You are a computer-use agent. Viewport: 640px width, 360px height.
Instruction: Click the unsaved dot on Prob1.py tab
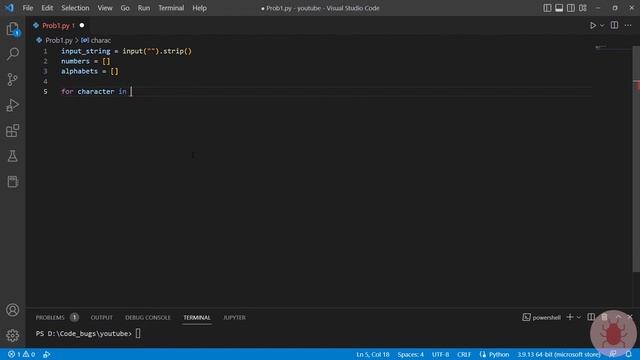tap(82, 25)
